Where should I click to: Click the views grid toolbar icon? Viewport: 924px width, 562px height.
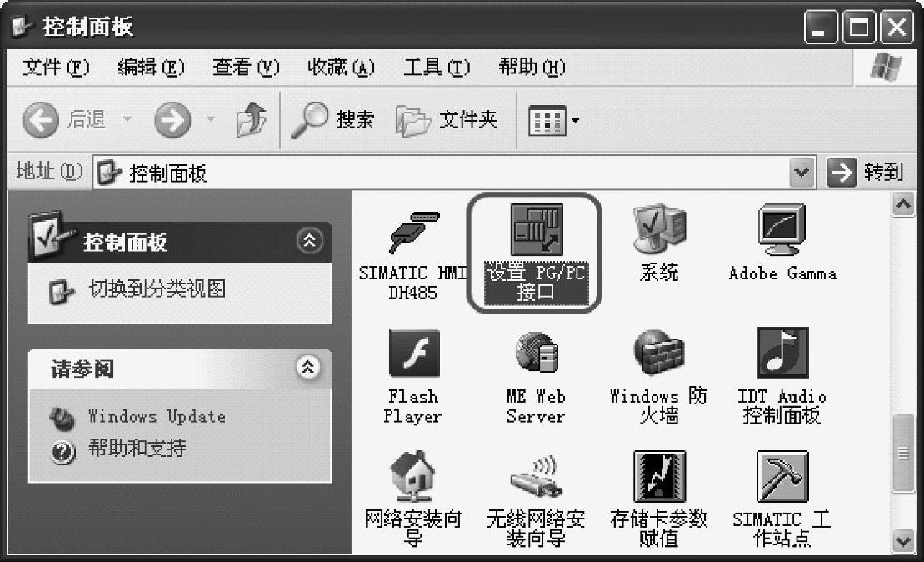coord(547,120)
